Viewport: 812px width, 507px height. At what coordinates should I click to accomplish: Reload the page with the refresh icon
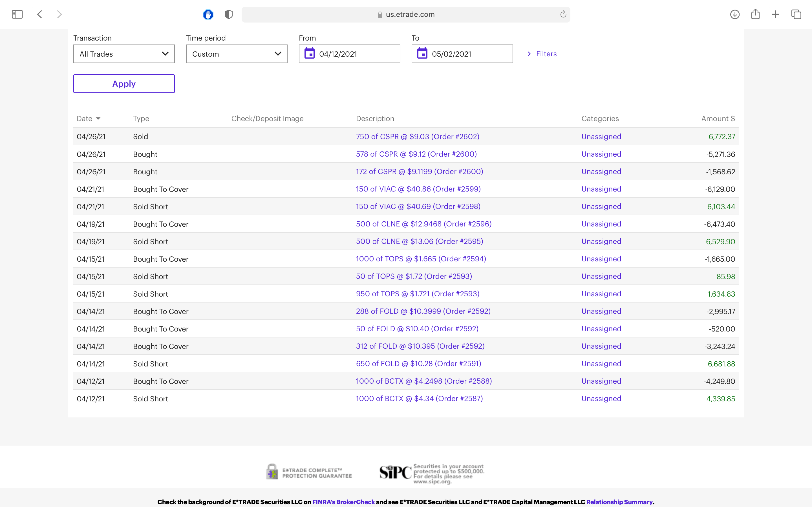(563, 14)
